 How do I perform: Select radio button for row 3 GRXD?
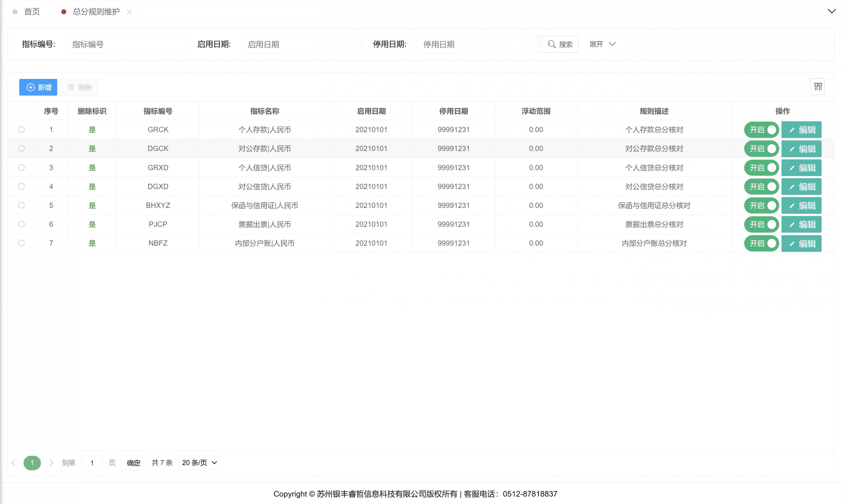(21, 167)
